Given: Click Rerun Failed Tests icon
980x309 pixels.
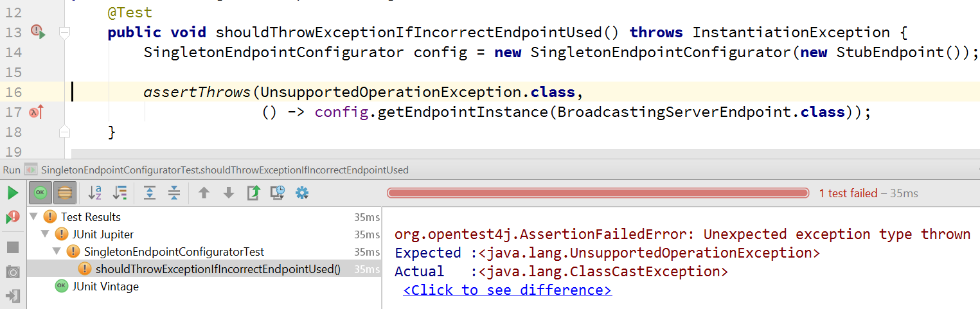Looking at the screenshot, I should click(12, 218).
